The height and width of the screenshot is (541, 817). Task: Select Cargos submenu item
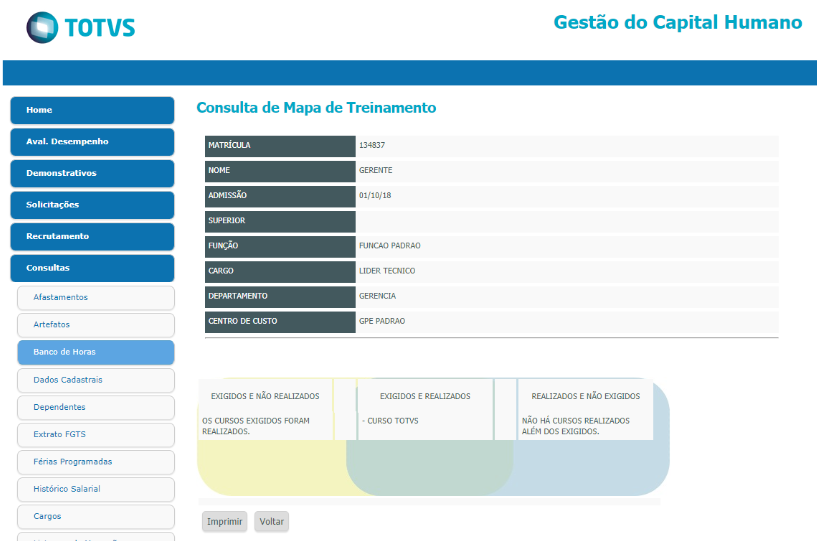point(96,517)
